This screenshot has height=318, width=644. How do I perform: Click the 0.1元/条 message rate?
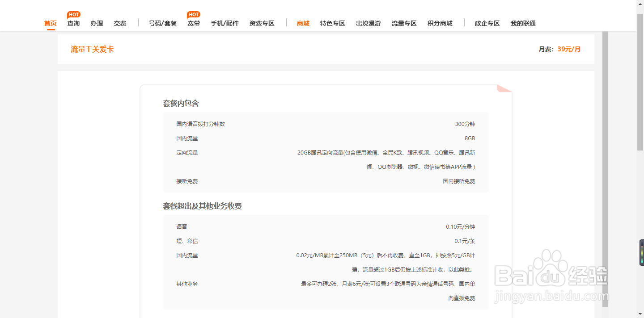(465, 241)
